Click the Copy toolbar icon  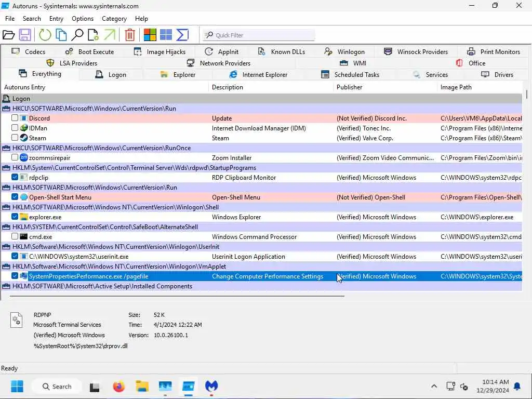tap(61, 35)
